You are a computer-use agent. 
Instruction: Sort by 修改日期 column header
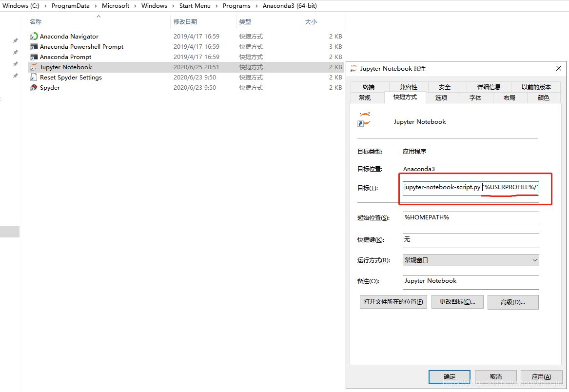tap(185, 22)
